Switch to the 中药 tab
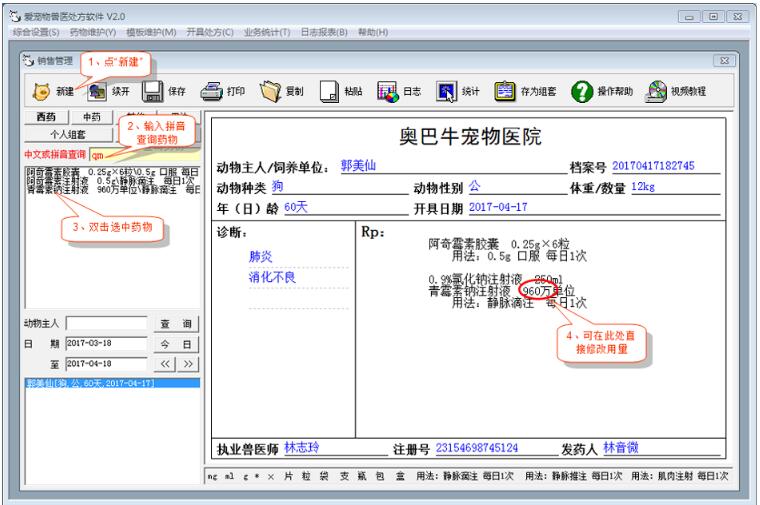This screenshot has height=505, width=760. pos(92,117)
